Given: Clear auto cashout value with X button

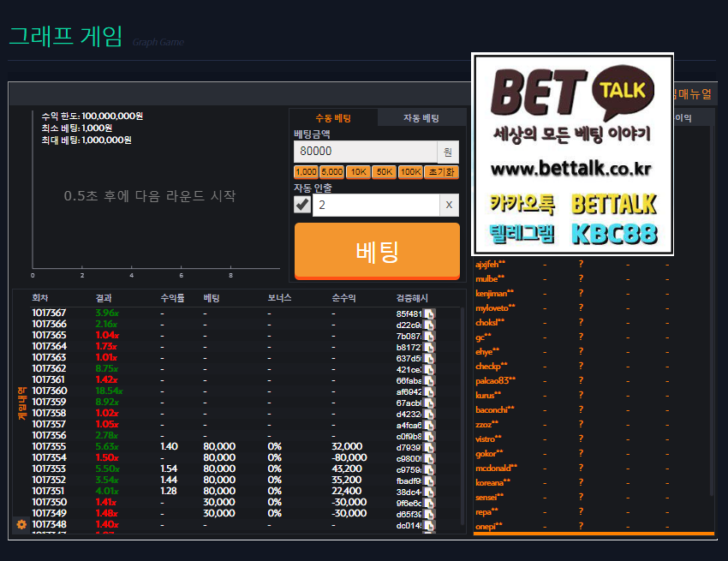Looking at the screenshot, I should (x=449, y=205).
